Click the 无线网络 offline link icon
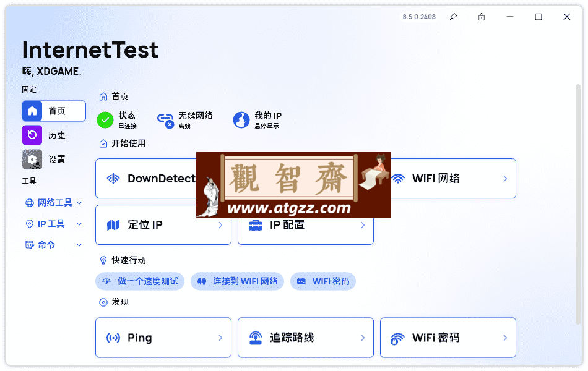Screen dimensions: 588x371 click(x=165, y=121)
